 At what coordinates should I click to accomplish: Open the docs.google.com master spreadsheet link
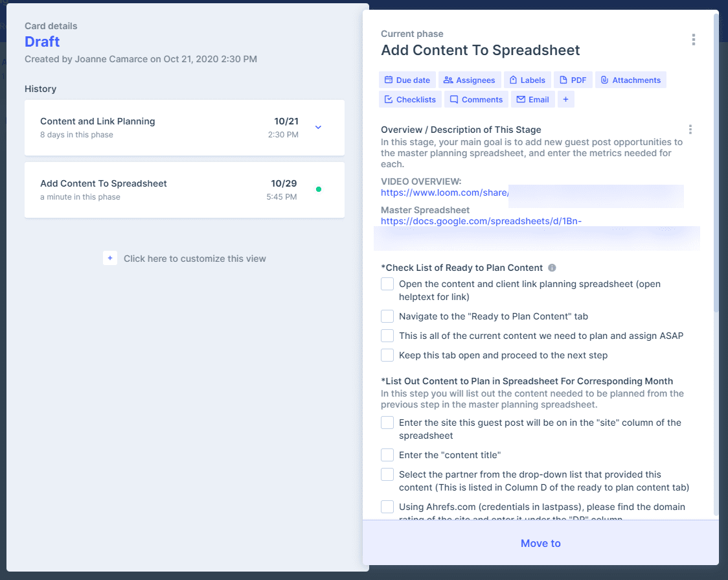(x=481, y=221)
